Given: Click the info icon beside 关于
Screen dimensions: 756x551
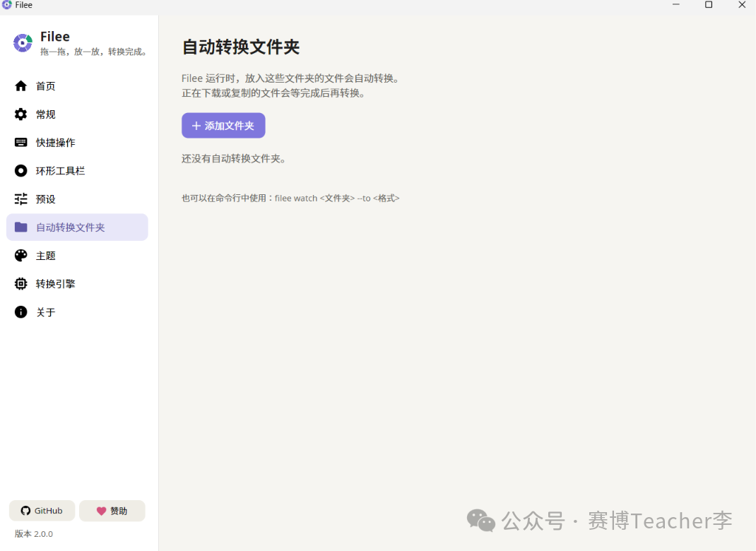Looking at the screenshot, I should pyautogui.click(x=20, y=312).
